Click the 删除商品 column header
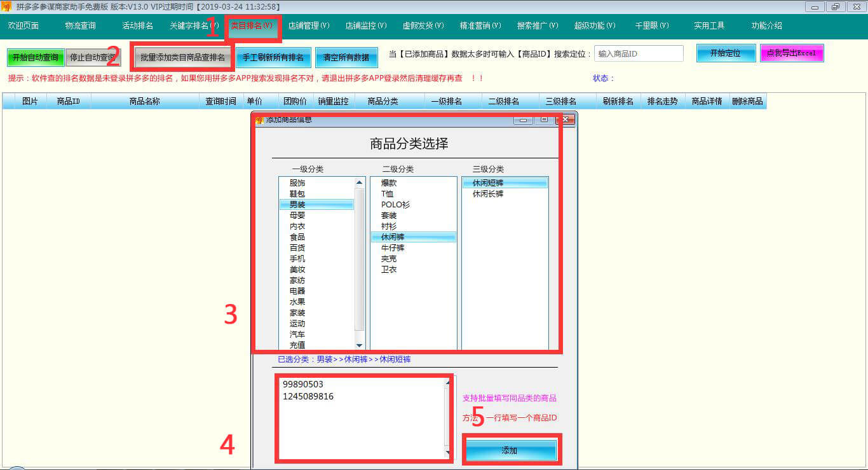The width and height of the screenshot is (868, 470). (747, 101)
